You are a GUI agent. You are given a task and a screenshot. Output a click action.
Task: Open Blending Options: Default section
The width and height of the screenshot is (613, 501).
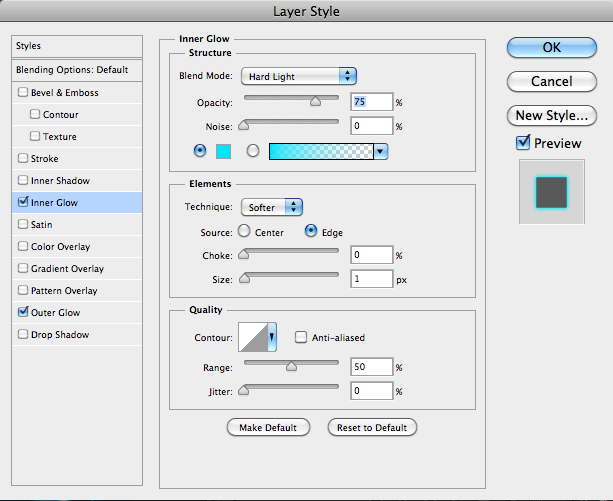pyautogui.click(x=72, y=70)
